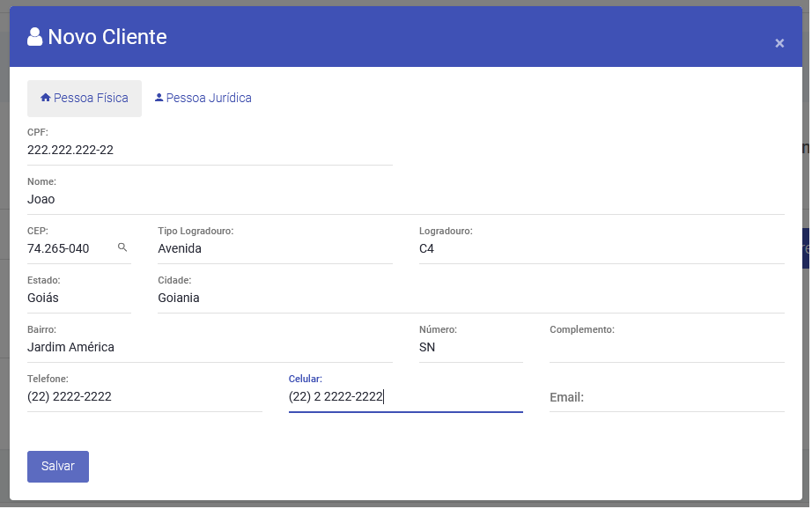Image resolution: width=812 pixels, height=509 pixels.
Task: Click the magnifier icon beside the CEP
Action: coord(122,248)
